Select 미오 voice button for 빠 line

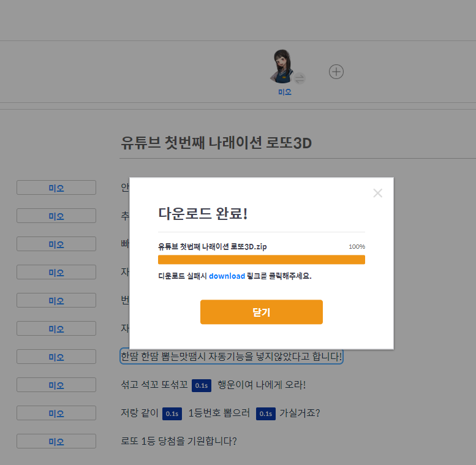(56, 244)
